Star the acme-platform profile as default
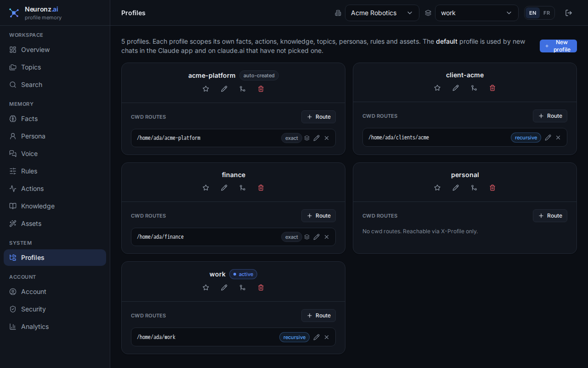 pyautogui.click(x=206, y=89)
